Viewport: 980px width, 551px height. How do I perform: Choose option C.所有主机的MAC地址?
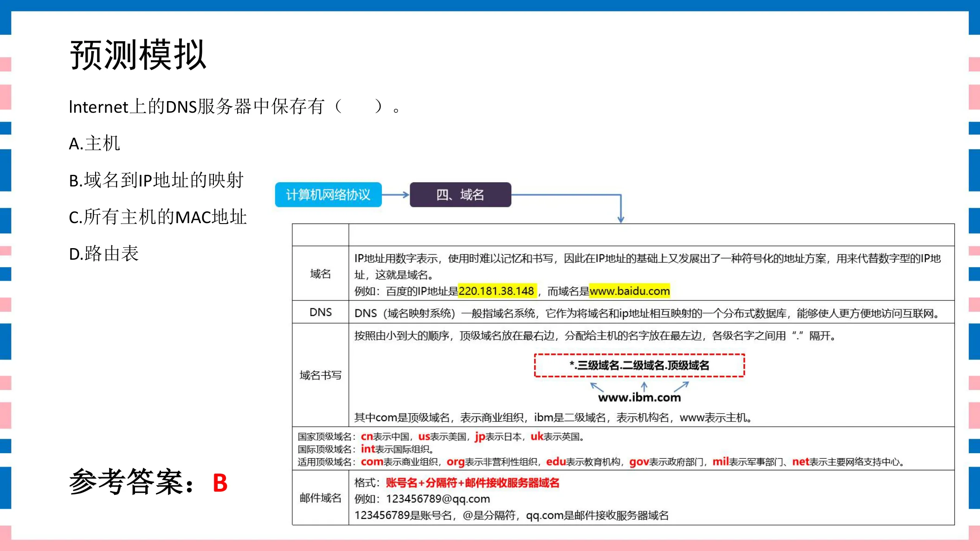pyautogui.click(x=158, y=217)
